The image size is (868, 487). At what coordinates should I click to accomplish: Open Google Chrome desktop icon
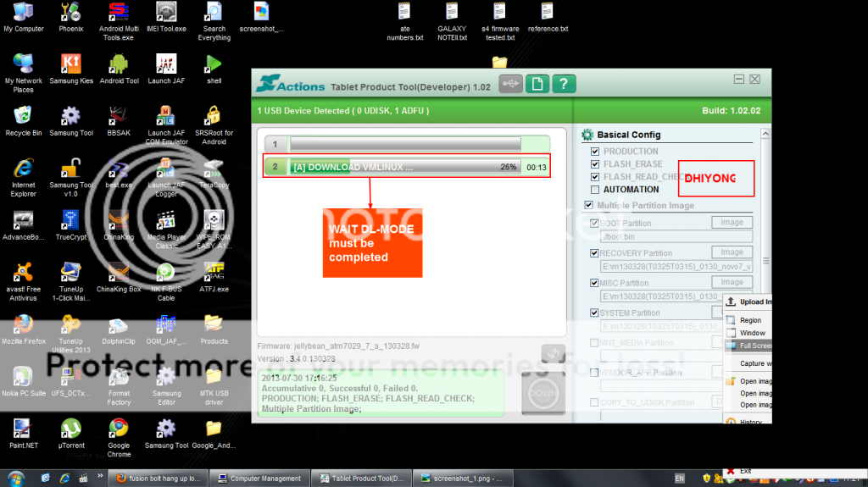tap(119, 439)
